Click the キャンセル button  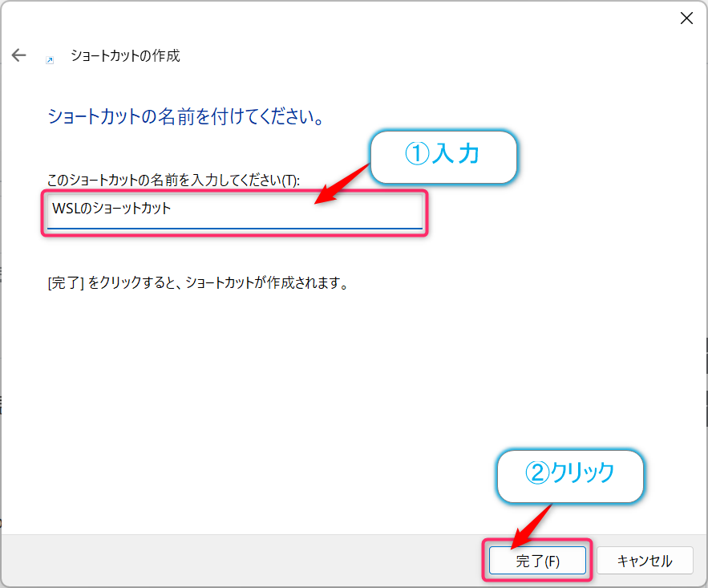click(645, 561)
